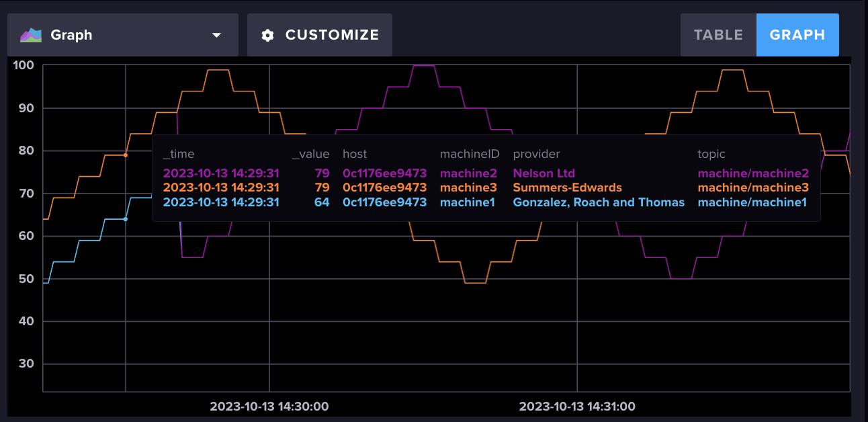Click the machineID column header in tooltip
Viewport: 868px width, 422px height.
470,155
